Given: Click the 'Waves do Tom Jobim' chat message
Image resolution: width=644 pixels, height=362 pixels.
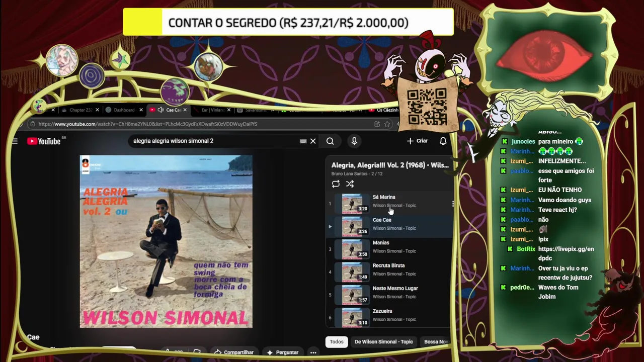Looking at the screenshot, I should [x=558, y=292].
